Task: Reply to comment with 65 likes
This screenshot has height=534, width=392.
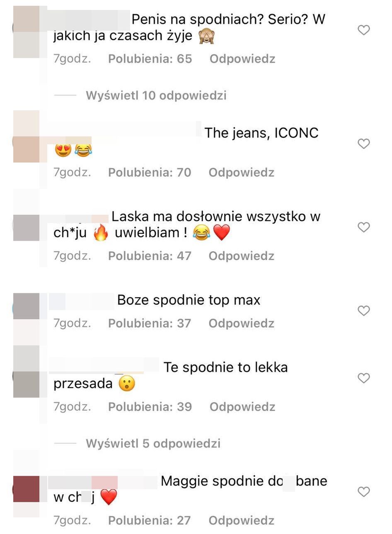Action: pyautogui.click(x=242, y=59)
